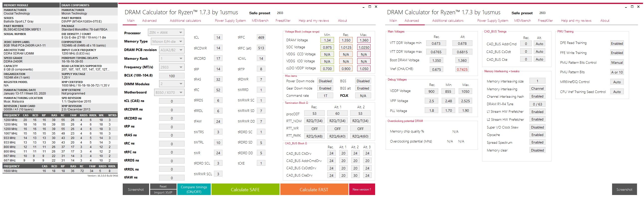The image size is (644, 199).
Task: Click the PMU Pattern Bits Control value Manual
Action: pyautogui.click(x=617, y=62)
